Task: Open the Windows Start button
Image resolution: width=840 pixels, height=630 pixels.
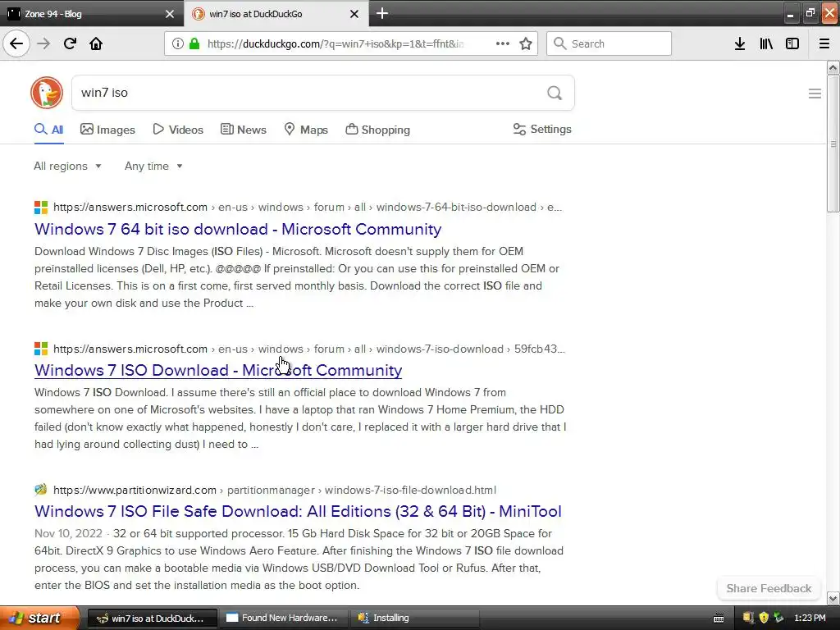Action: coord(39,618)
